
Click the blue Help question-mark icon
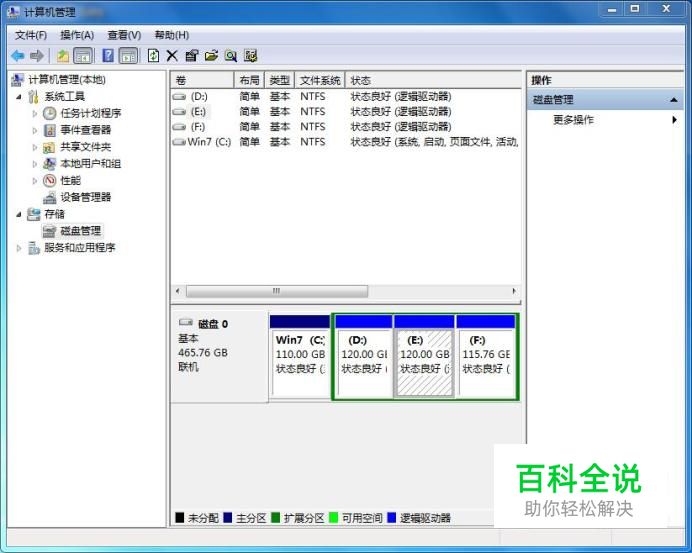[x=108, y=56]
